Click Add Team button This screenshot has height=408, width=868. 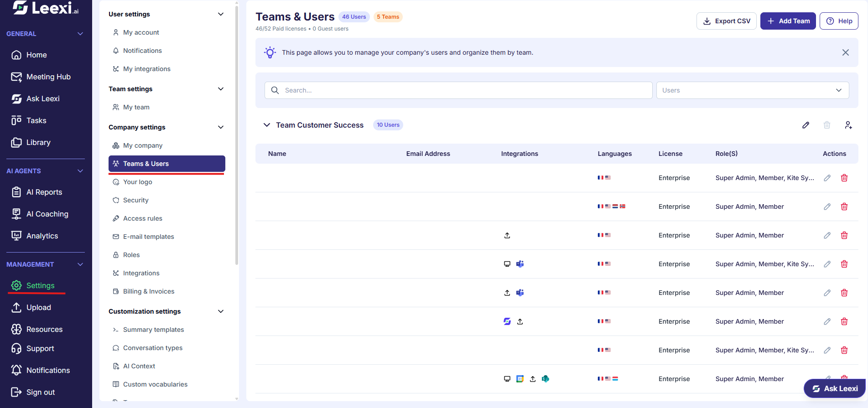point(788,21)
